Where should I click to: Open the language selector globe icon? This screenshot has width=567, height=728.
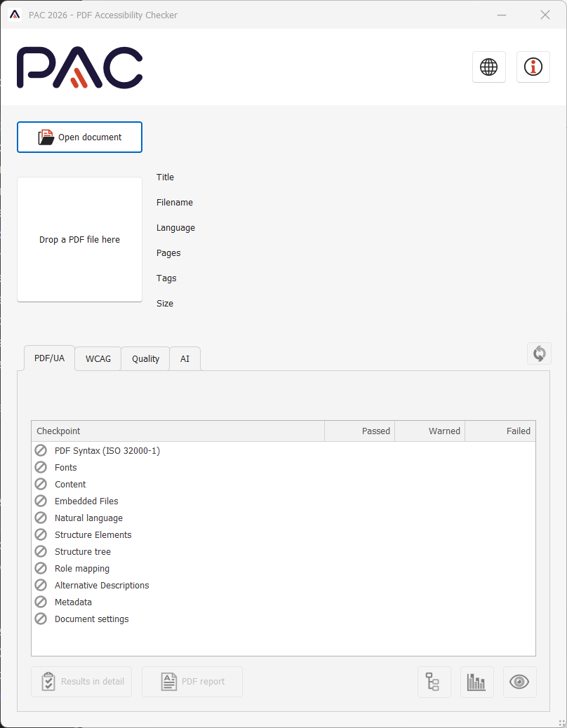[x=489, y=67]
